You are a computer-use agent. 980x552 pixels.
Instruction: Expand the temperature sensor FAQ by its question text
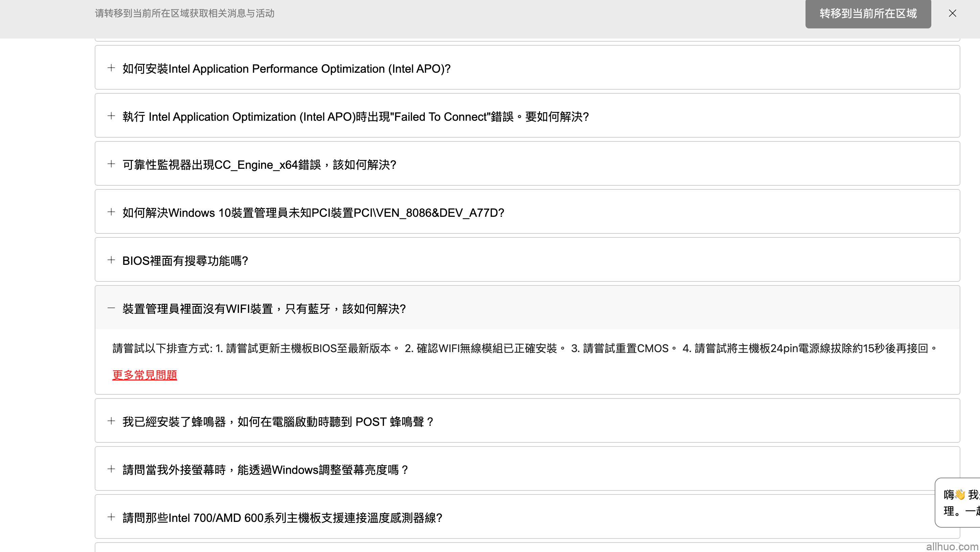point(282,517)
